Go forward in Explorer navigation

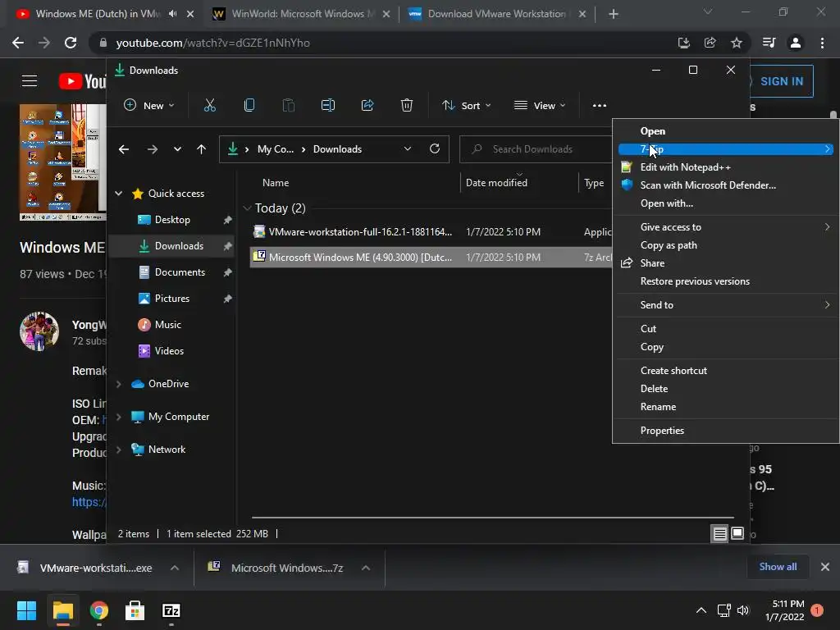tap(153, 149)
